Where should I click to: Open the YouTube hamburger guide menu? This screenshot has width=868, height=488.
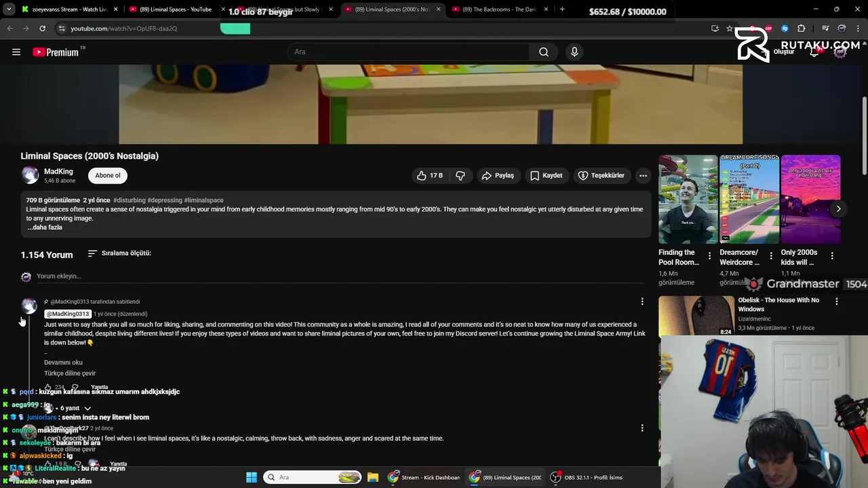pyautogui.click(x=16, y=52)
